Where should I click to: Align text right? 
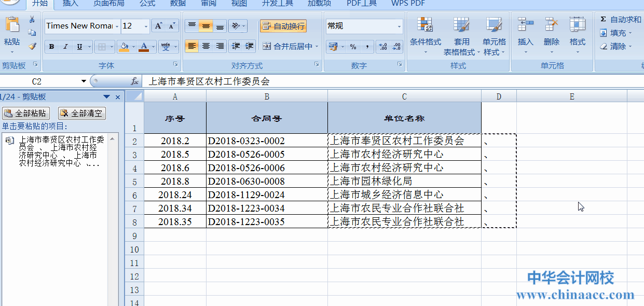tap(220, 46)
